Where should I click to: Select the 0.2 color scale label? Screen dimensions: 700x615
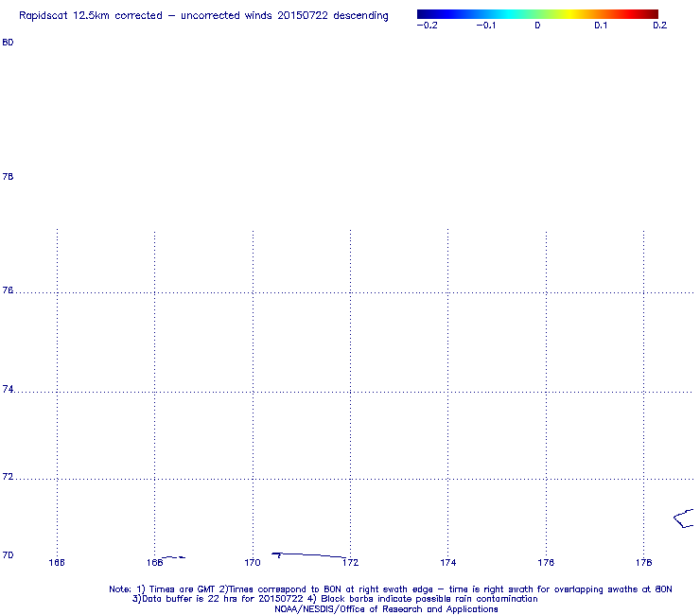tap(659, 26)
